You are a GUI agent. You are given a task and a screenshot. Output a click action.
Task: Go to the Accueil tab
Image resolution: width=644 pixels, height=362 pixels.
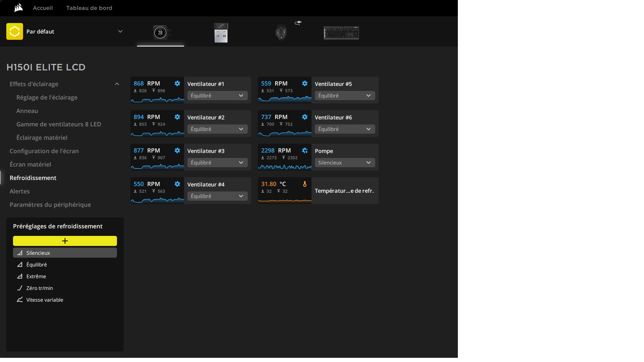[x=43, y=8]
